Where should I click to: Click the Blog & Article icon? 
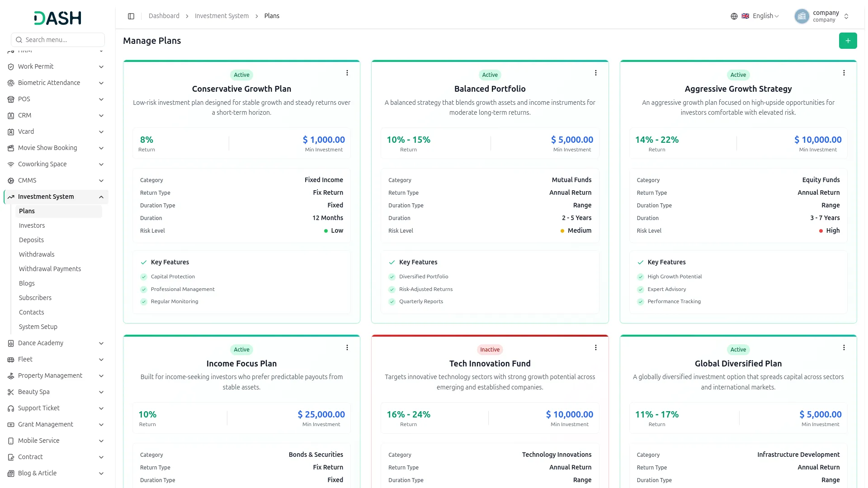(11, 474)
